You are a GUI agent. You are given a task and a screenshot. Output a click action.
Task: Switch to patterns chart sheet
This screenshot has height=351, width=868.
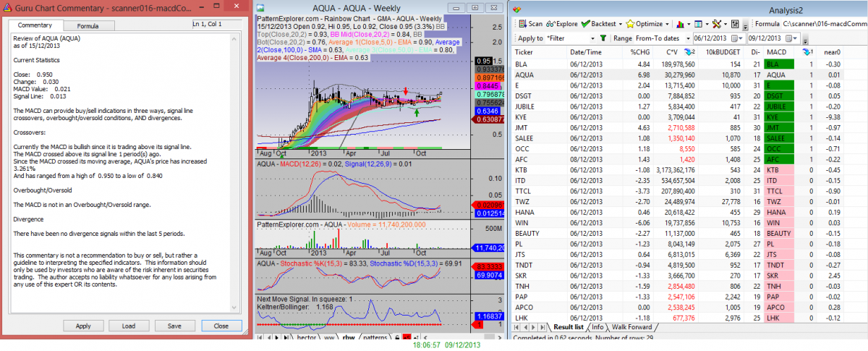pos(375,338)
